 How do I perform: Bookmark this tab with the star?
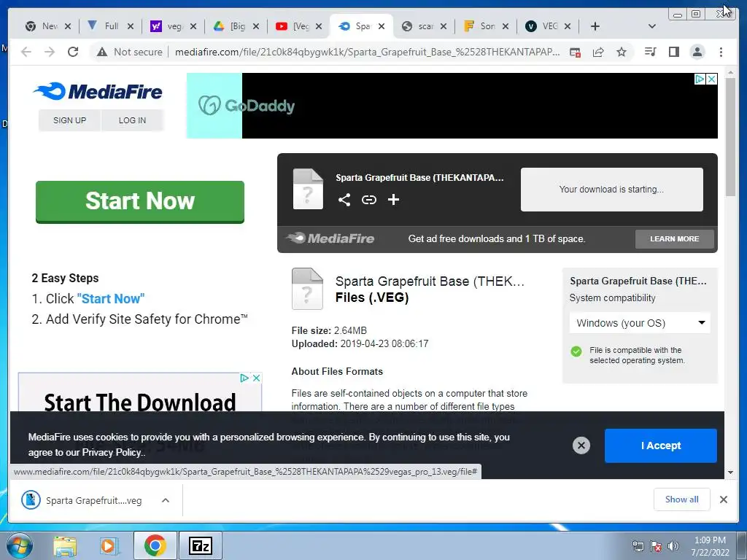(x=622, y=52)
